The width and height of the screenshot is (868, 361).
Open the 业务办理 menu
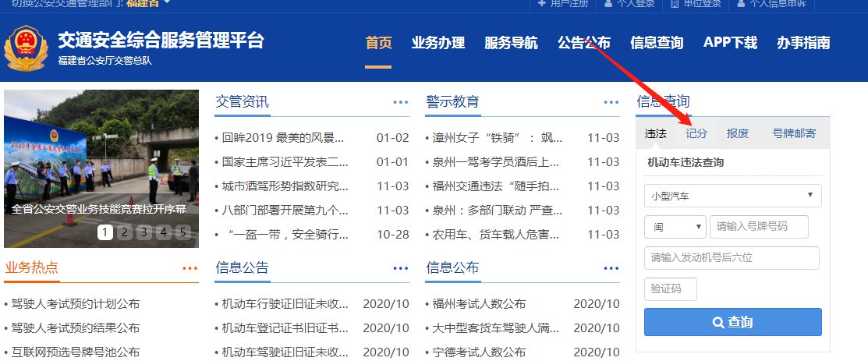pos(438,43)
